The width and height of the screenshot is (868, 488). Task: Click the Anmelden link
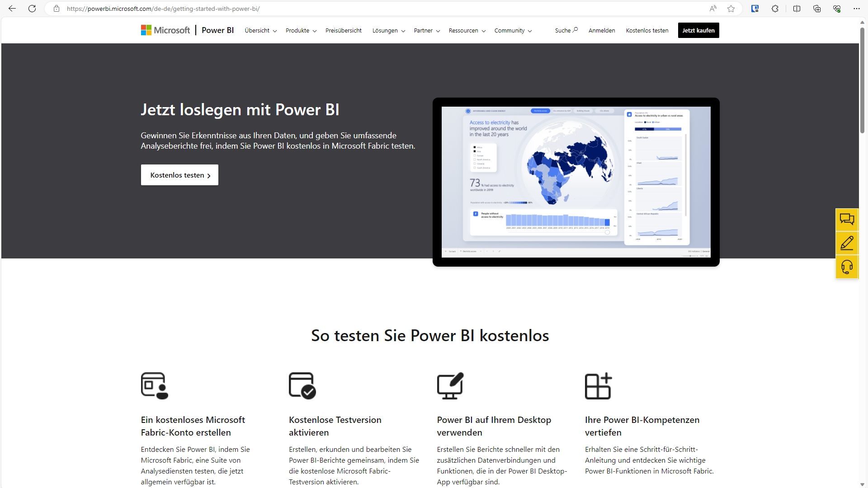(x=602, y=30)
